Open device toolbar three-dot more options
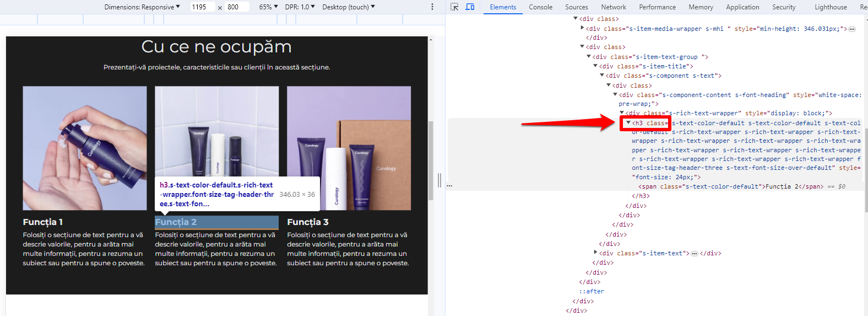The image size is (868, 316). click(432, 7)
